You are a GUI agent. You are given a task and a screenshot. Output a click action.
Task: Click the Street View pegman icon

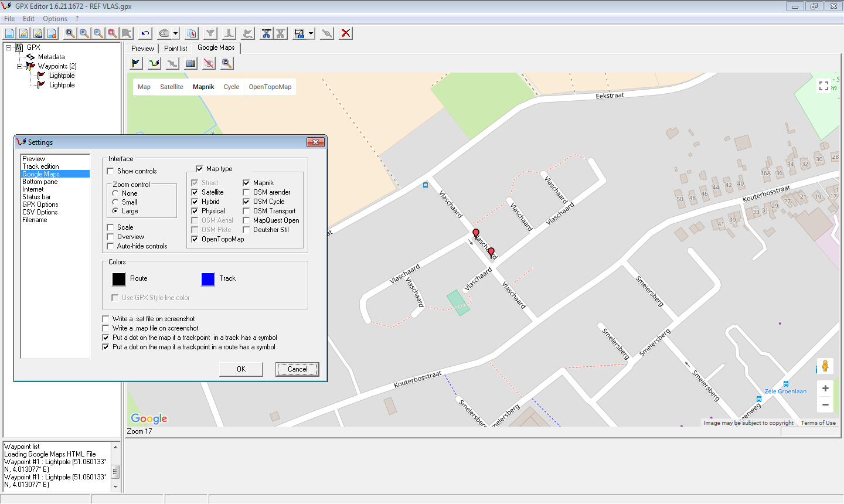point(825,366)
